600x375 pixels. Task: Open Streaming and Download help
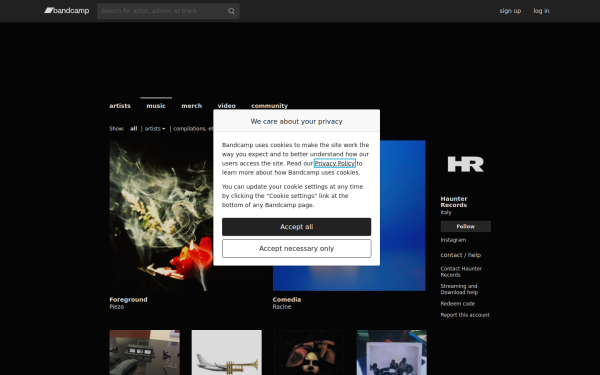pos(459,289)
